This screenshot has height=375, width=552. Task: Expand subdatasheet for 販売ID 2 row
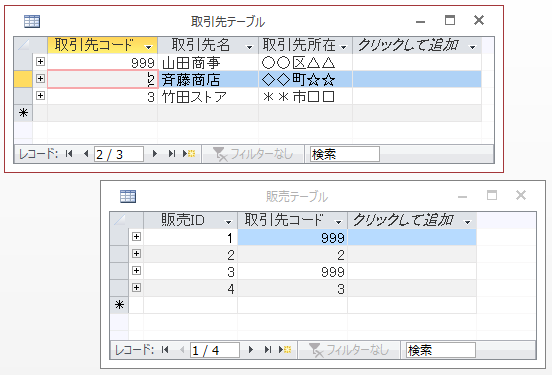click(136, 254)
